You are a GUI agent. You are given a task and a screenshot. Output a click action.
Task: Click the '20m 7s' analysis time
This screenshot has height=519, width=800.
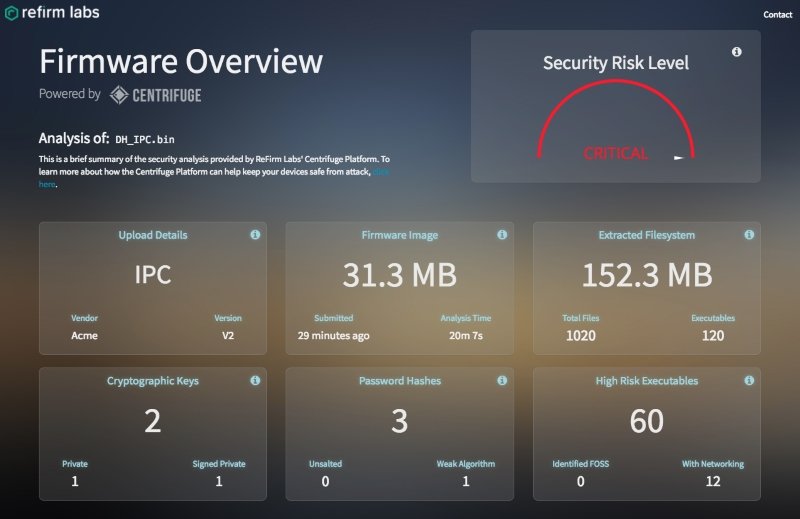[x=465, y=335]
